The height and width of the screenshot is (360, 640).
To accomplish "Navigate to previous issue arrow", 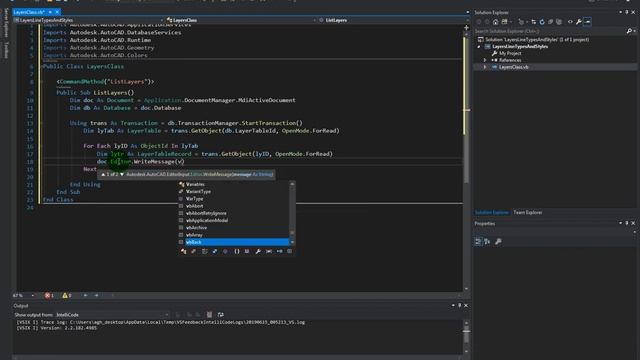I will click(85, 295).
